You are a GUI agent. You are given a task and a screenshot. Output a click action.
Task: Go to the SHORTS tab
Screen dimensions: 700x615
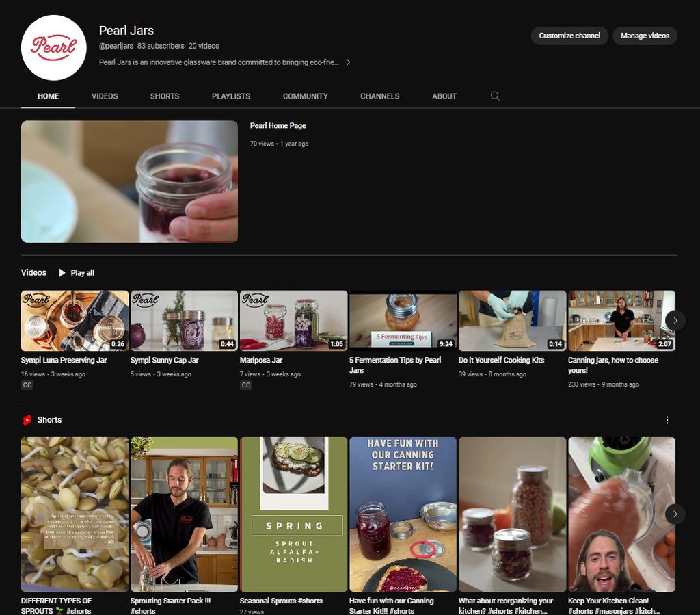[165, 96]
